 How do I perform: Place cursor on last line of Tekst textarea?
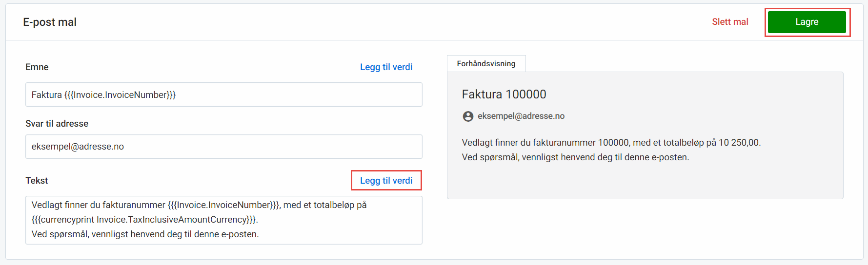[x=145, y=234]
